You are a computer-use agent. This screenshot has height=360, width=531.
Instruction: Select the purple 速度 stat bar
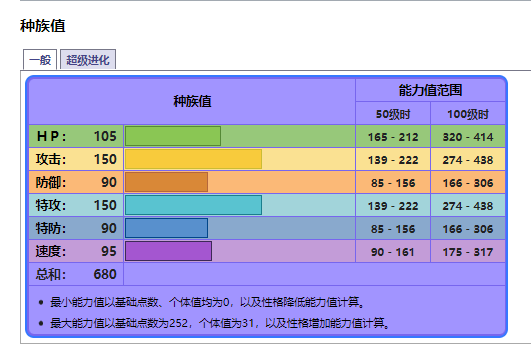pyautogui.click(x=169, y=251)
